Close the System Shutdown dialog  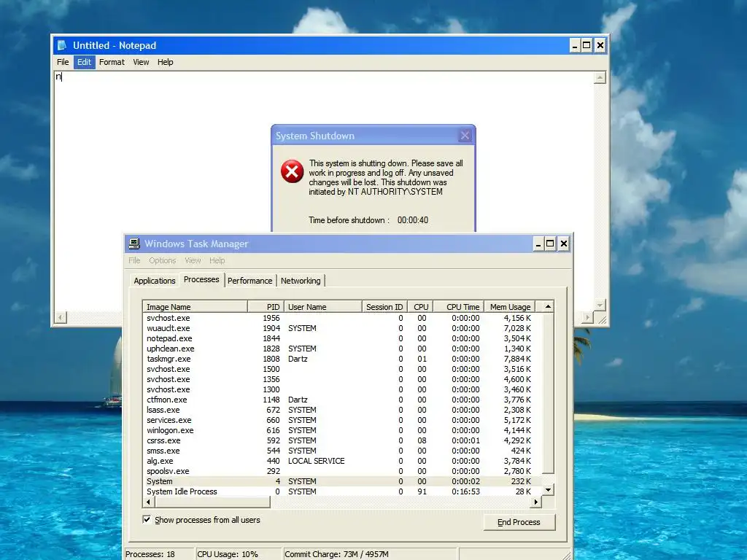(x=465, y=136)
